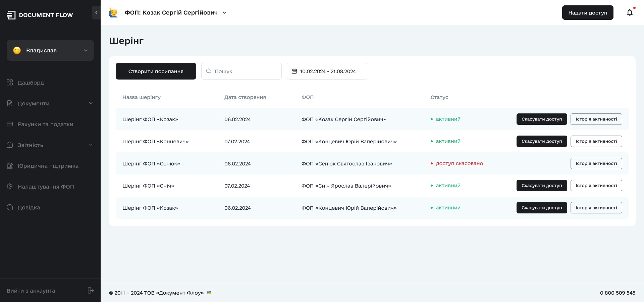Expand the Звітність submenu chevron

click(x=91, y=145)
